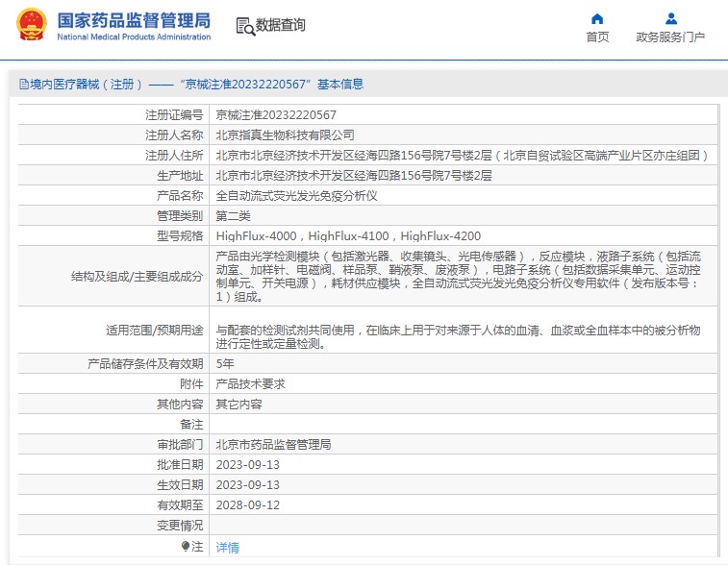
Task: Select registration number 京械注准20232220567 value cell
Action: click(x=276, y=115)
